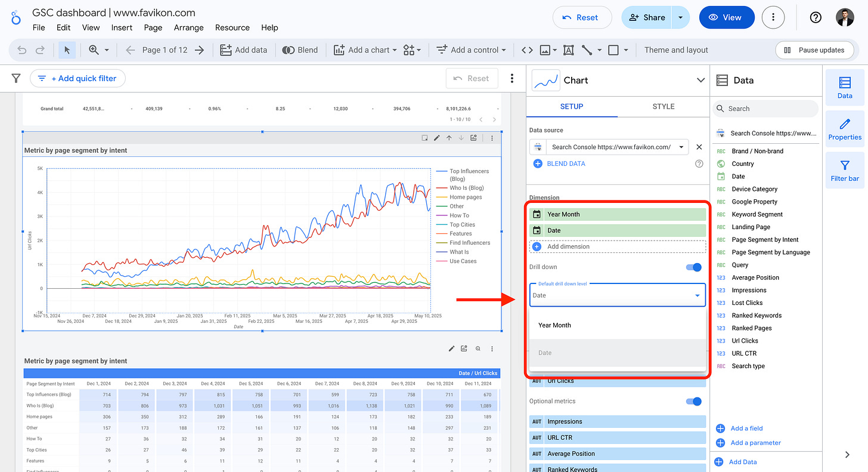Switch to the STYLE tab

tap(664, 106)
